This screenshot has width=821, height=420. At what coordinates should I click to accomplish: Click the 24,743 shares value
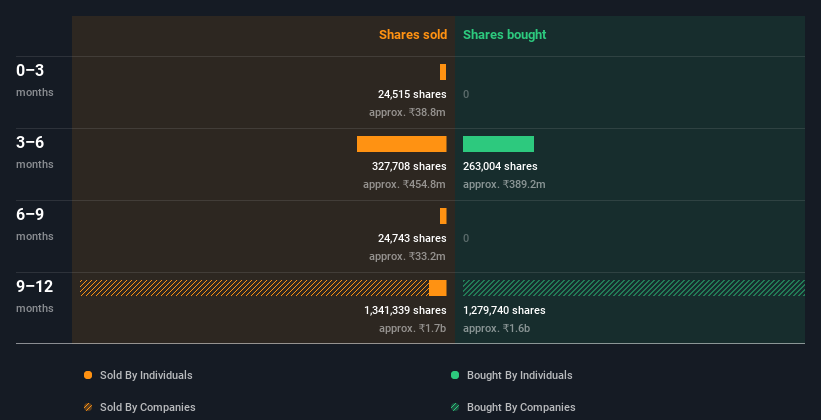click(x=412, y=238)
